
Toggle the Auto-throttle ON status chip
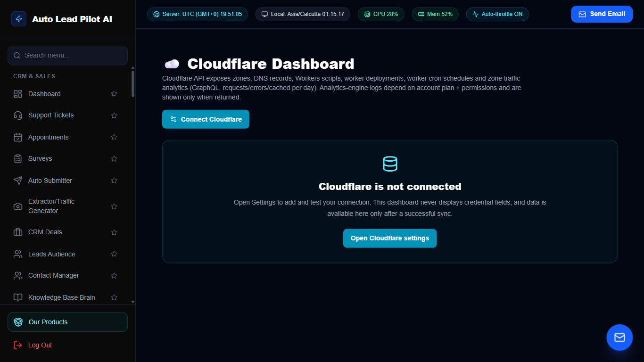497,14
